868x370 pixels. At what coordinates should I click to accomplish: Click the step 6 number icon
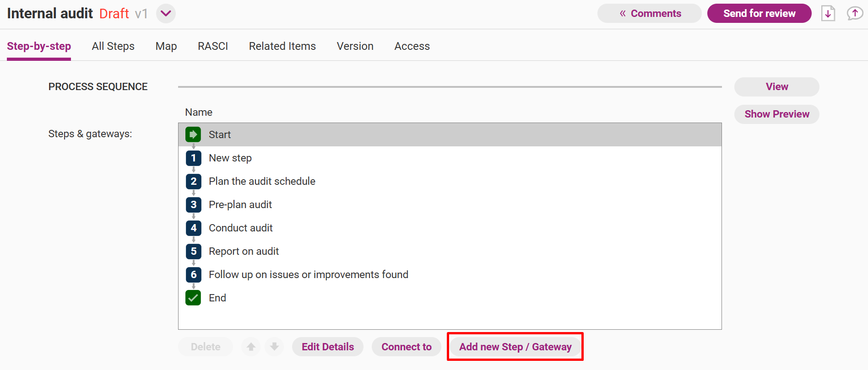[x=193, y=274]
